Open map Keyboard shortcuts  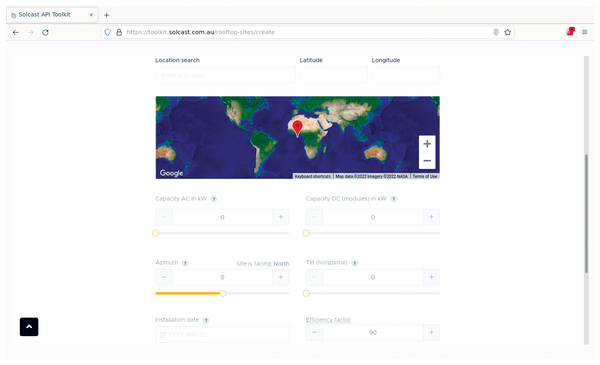[x=313, y=176]
